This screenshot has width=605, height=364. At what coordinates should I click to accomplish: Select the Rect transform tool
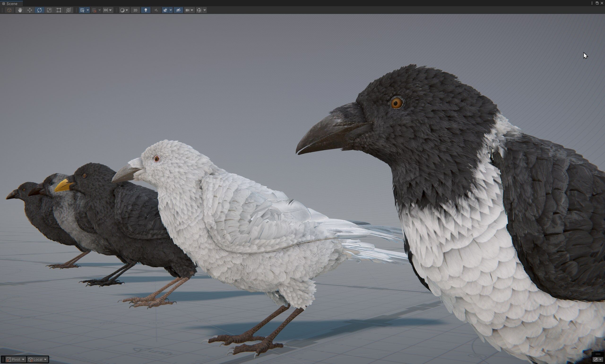click(59, 10)
